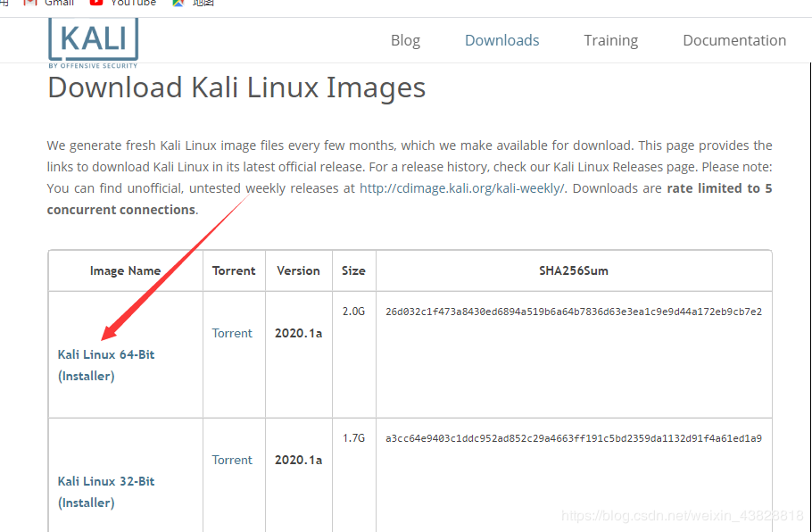Click the 2.0G size value
This screenshot has width=812, height=532.
(353, 312)
